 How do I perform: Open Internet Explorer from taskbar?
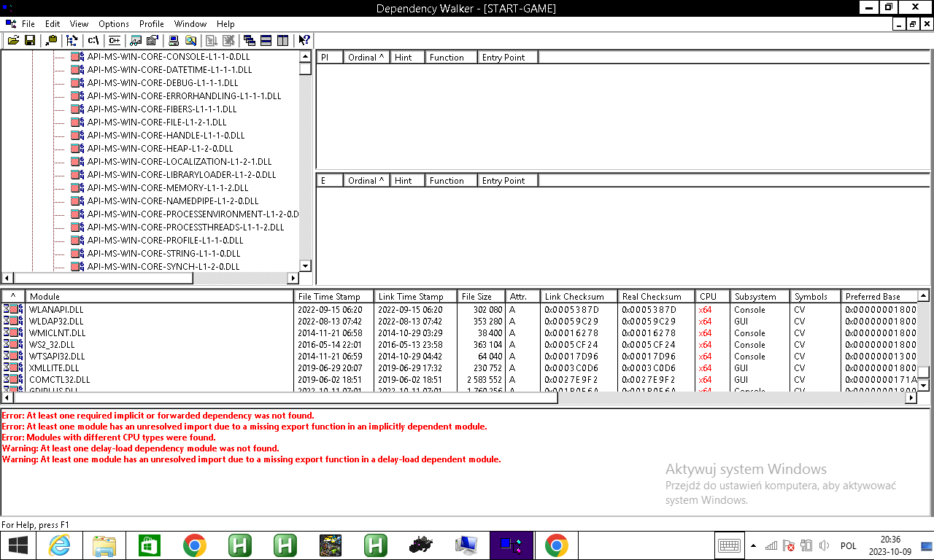[x=59, y=545]
